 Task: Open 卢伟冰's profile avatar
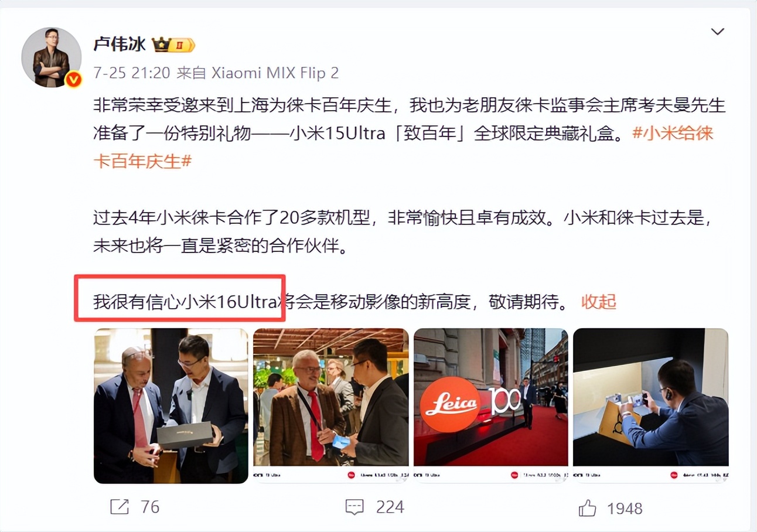(x=51, y=57)
